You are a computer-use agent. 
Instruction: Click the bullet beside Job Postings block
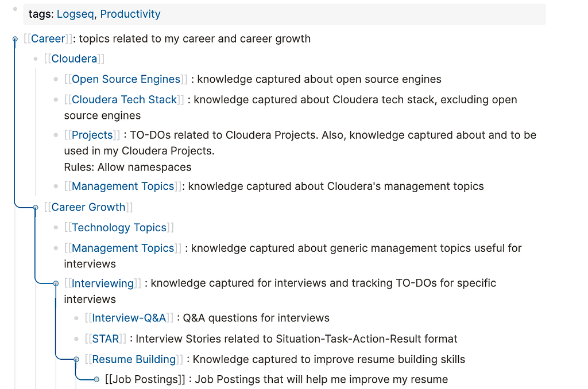point(96,379)
